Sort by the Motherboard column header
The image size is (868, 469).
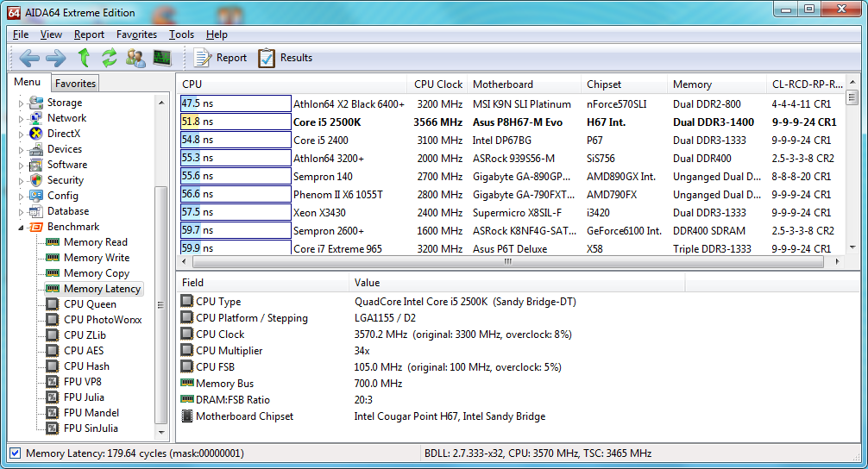[525, 84]
